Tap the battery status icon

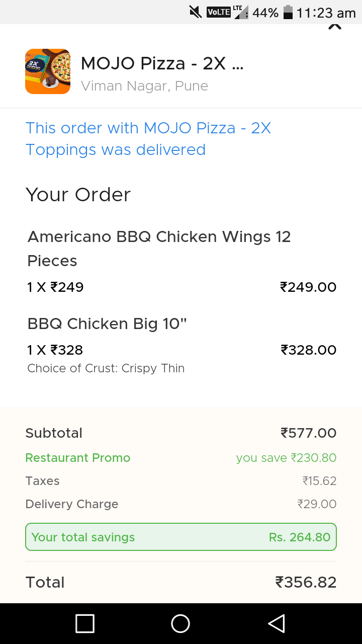pos(288,12)
